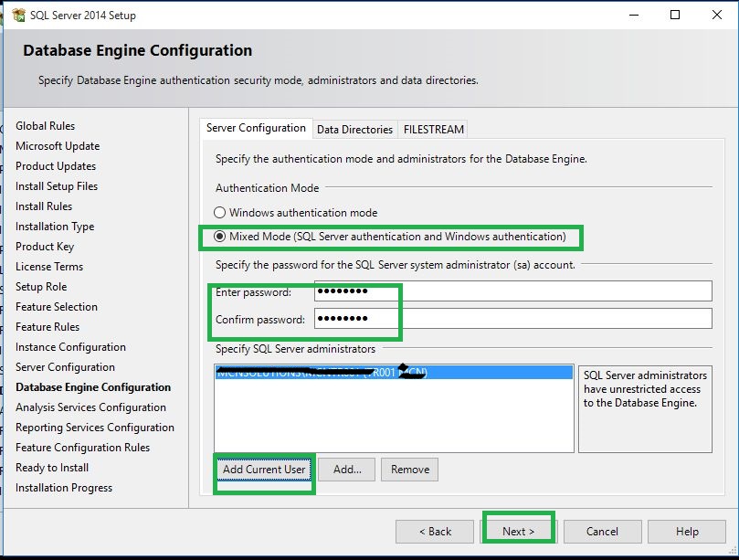Click License Terms step in sidebar

tap(49, 267)
